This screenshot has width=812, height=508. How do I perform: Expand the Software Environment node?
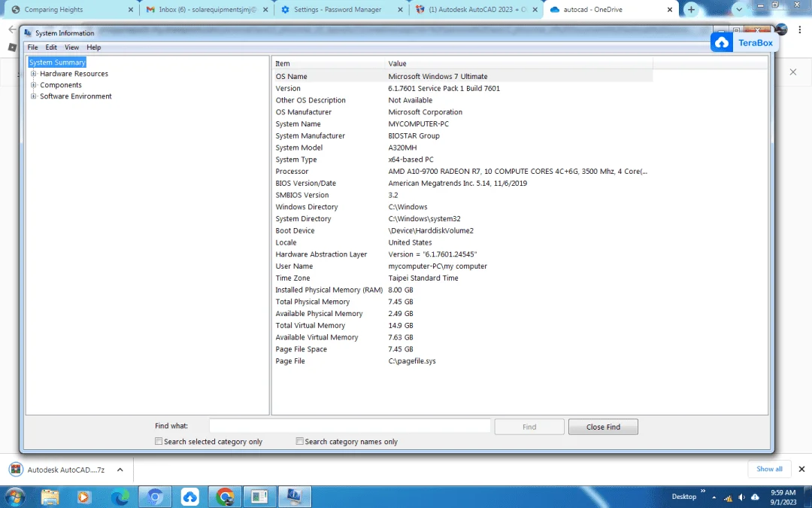33,96
